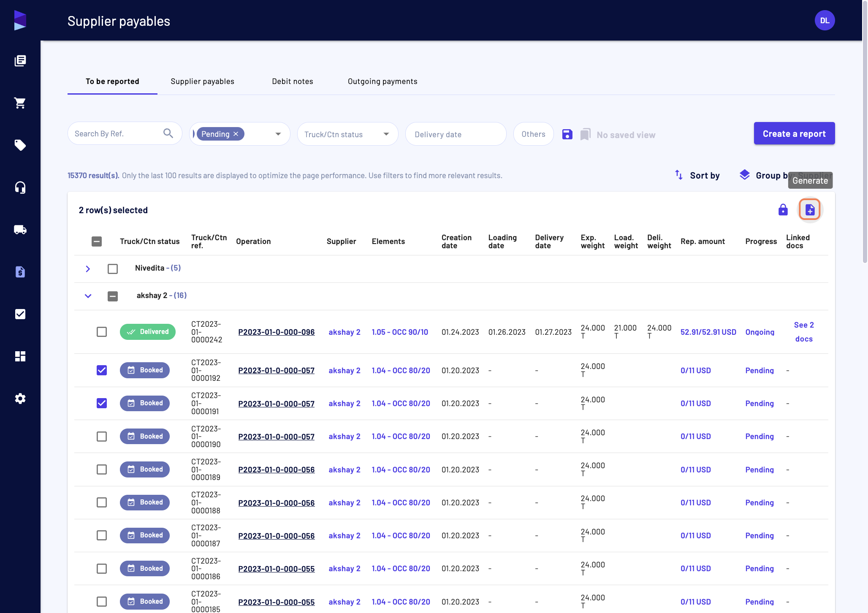Open the invoice dollar document sidebar icon
The image size is (868, 613).
point(20,272)
